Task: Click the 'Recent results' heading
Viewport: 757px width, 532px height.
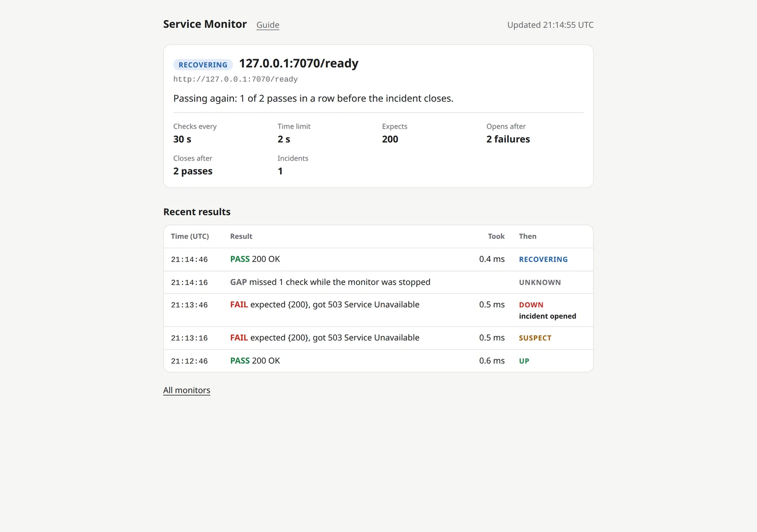Action: pyautogui.click(x=197, y=212)
